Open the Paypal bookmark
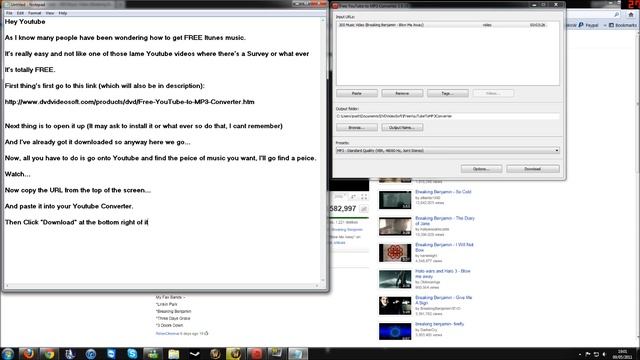640x360 pixels. tap(588, 25)
